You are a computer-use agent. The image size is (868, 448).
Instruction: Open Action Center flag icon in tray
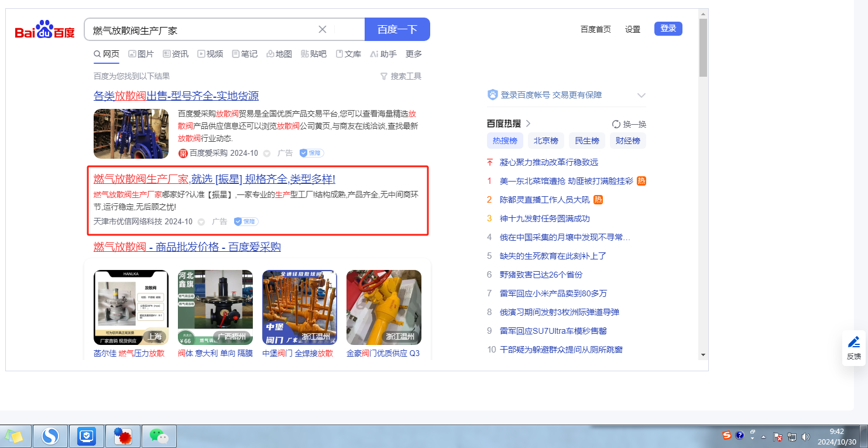click(x=778, y=436)
